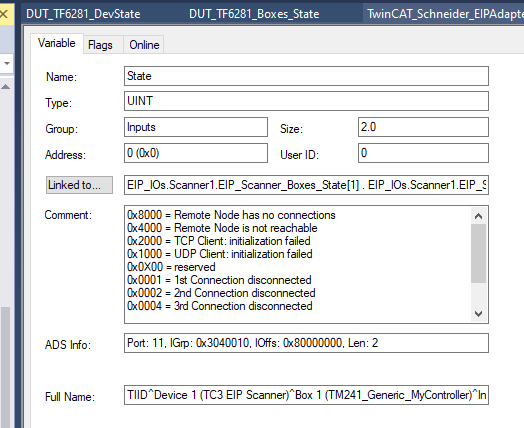
Task: Click the Linked to... button
Action: click(79, 185)
